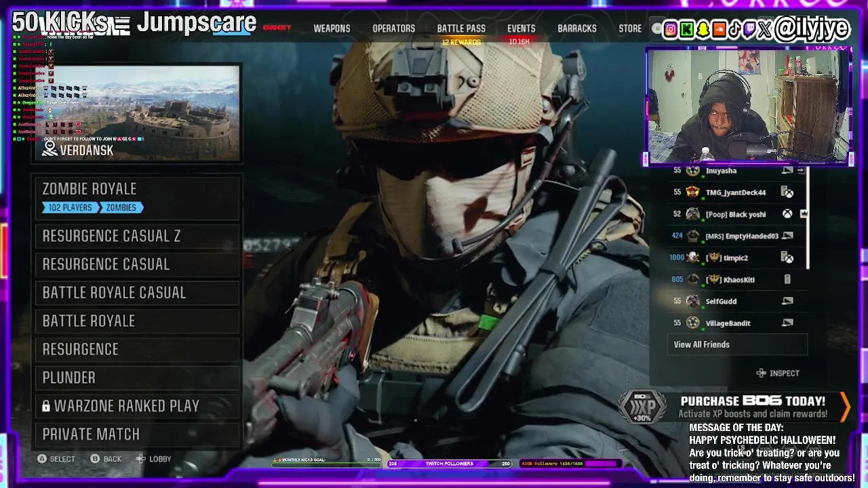The height and width of the screenshot is (488, 868).
Task: Click the TMG_JyantDeck44 rank emblem
Action: pyautogui.click(x=692, y=192)
